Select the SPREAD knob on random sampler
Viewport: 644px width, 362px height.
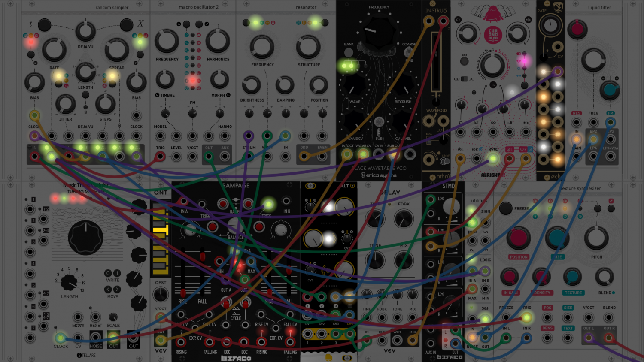[117, 50]
